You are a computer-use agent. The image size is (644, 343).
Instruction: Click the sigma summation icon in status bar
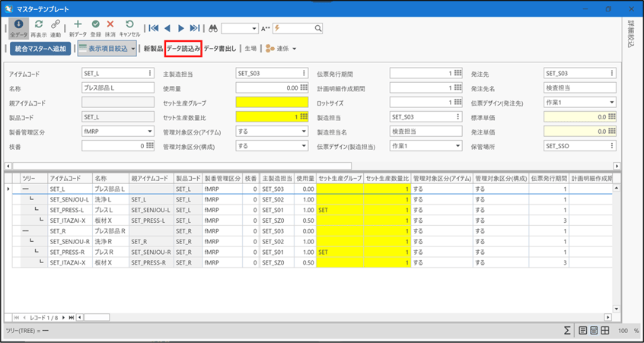[567, 331]
